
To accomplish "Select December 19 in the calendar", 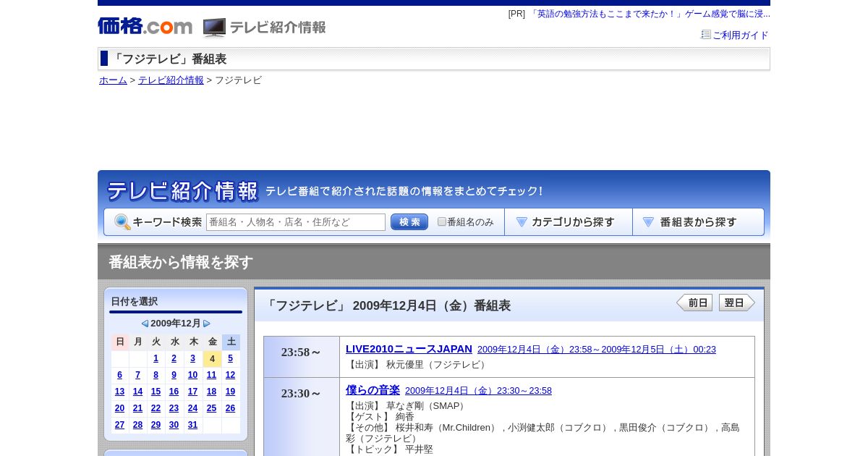I will click(x=230, y=392).
